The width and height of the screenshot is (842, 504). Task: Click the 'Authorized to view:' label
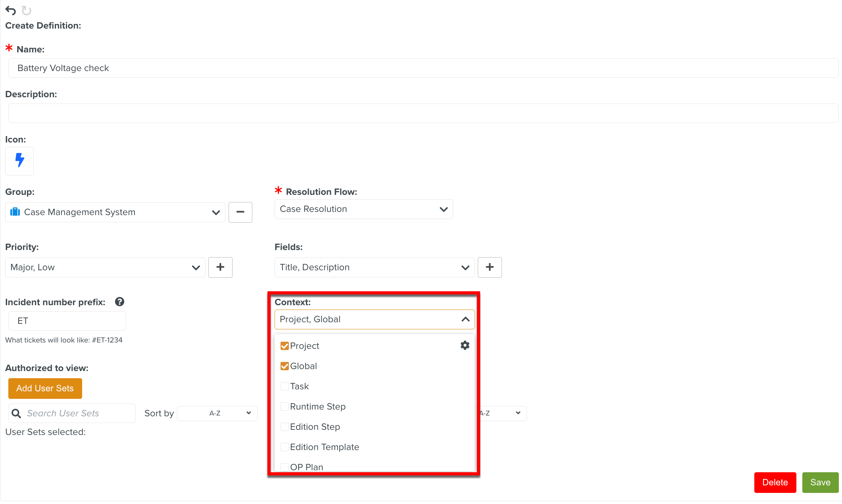[x=47, y=368]
